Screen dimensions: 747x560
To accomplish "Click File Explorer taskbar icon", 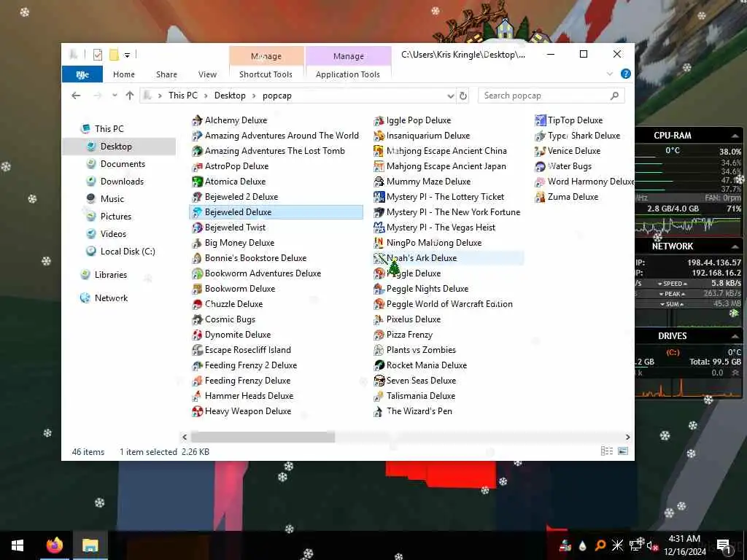I will coord(90,545).
